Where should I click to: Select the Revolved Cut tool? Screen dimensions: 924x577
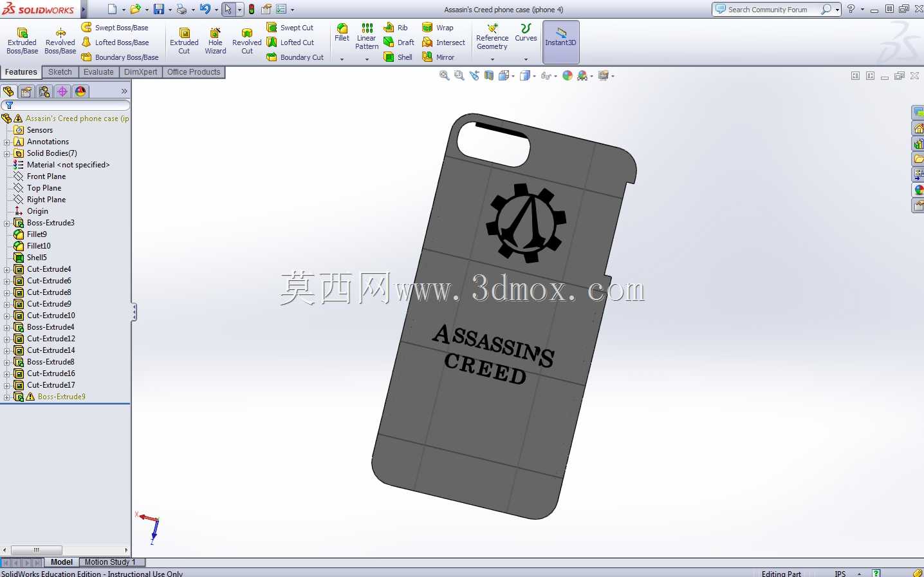(247, 41)
